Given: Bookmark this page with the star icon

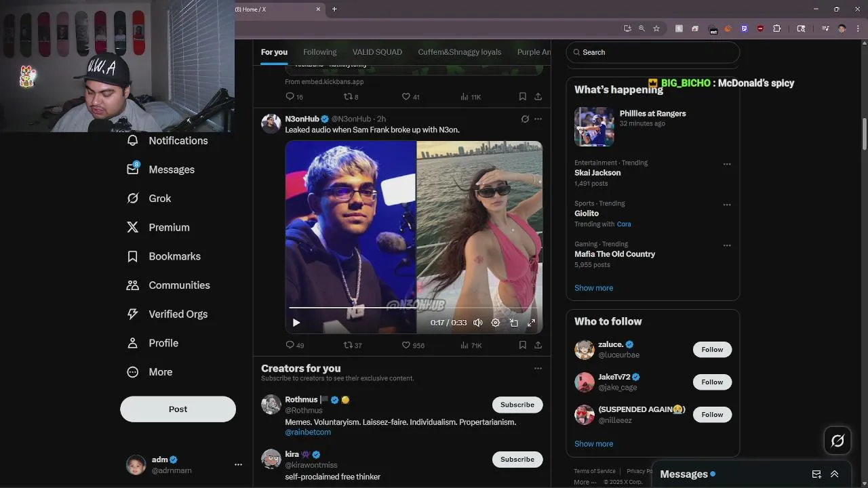Looking at the screenshot, I should [656, 28].
